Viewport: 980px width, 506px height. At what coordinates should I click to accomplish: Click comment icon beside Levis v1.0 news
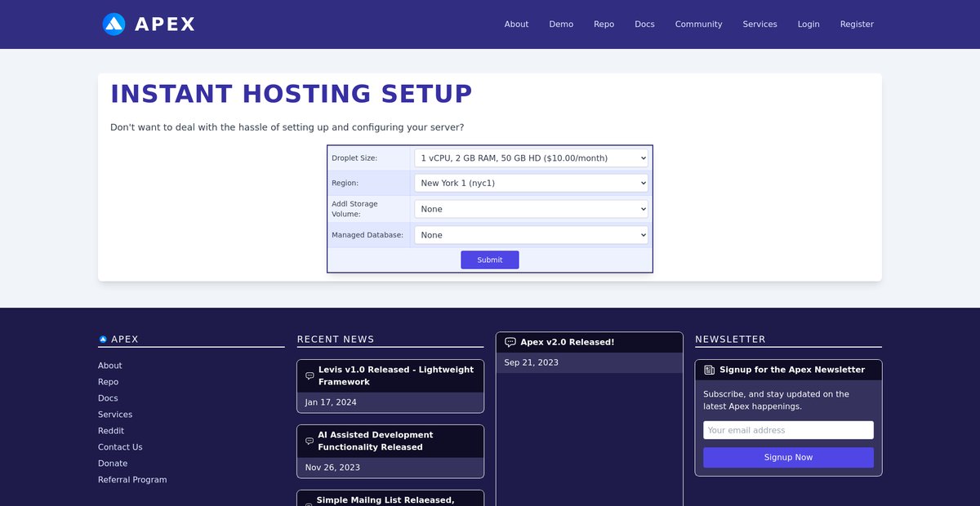[310, 376]
